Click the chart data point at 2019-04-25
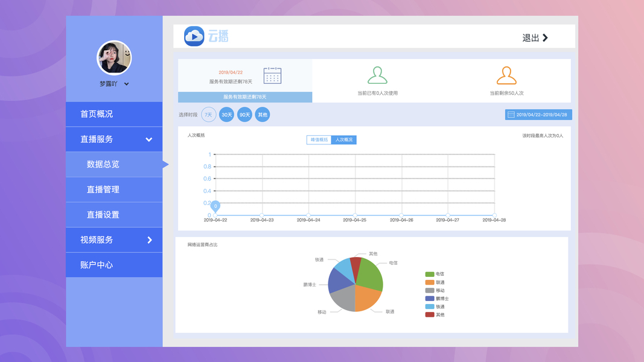Screen dimensions: 644x362 (x=355, y=215)
